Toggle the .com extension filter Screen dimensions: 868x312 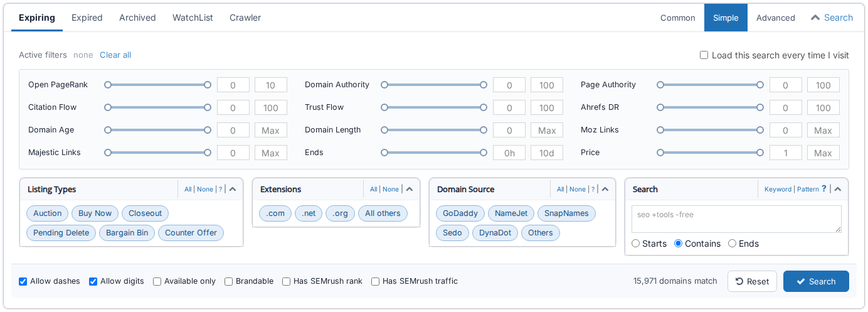point(275,213)
